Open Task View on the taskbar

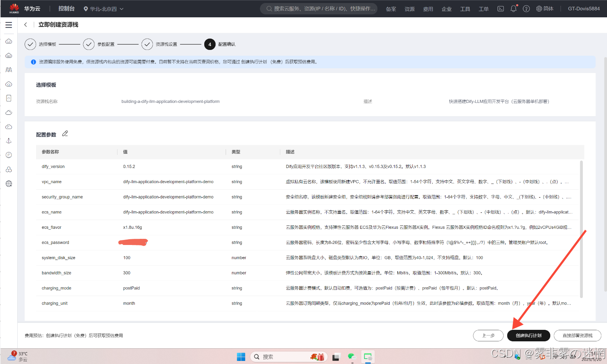point(336,357)
